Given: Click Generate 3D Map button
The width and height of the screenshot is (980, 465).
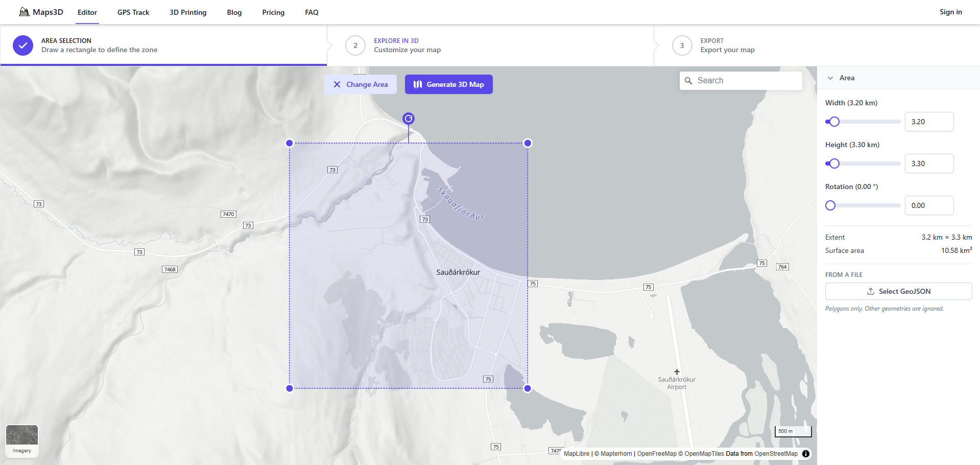Looking at the screenshot, I should [449, 84].
